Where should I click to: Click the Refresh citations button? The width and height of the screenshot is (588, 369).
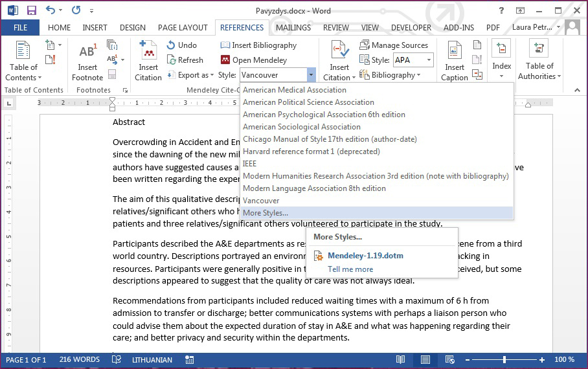click(x=184, y=60)
